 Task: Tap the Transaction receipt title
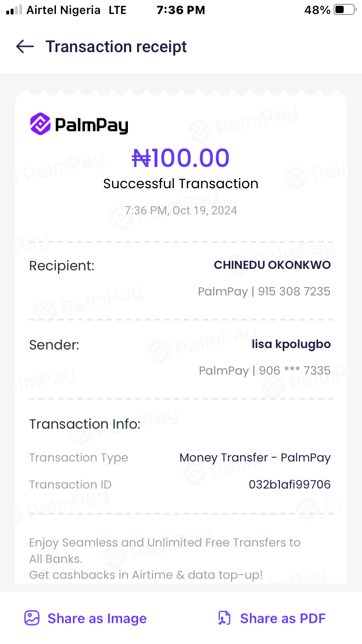coord(116,47)
